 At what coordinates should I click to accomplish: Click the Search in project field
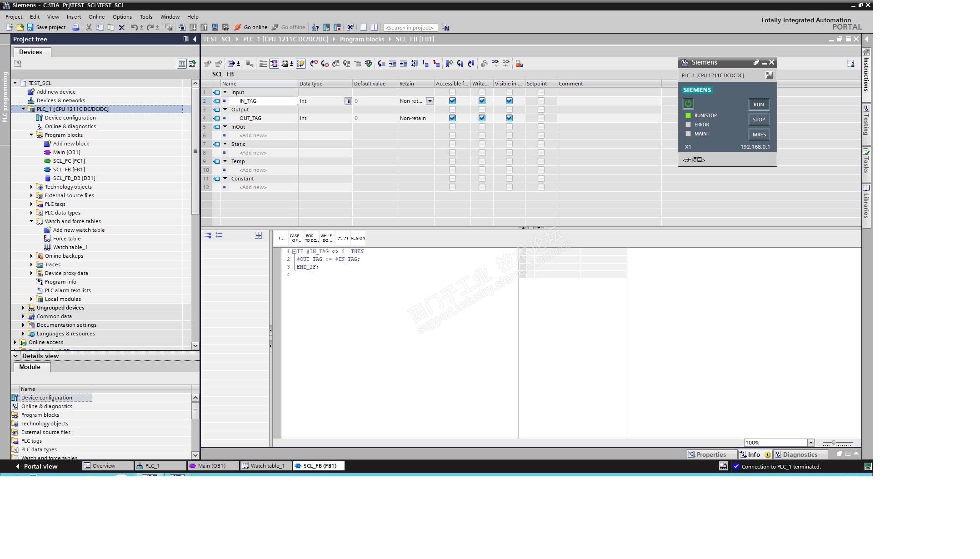[410, 28]
